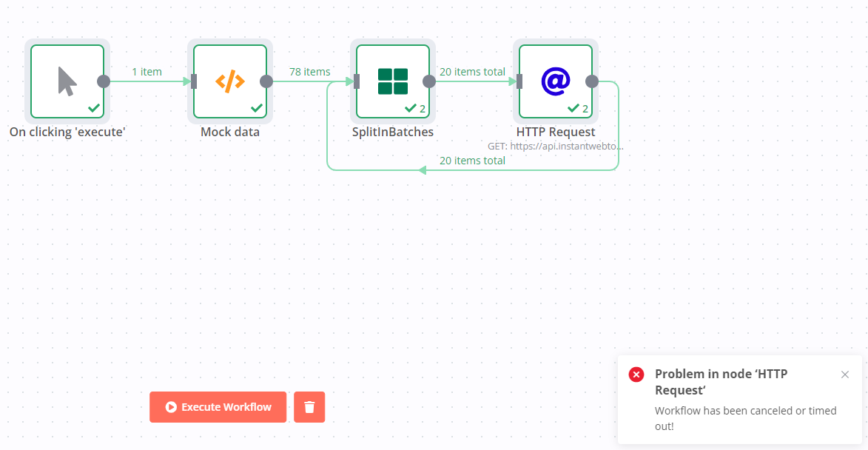Click the output connector of SplitInBatches node
Viewport: 868px width, 450px height.
click(429, 81)
